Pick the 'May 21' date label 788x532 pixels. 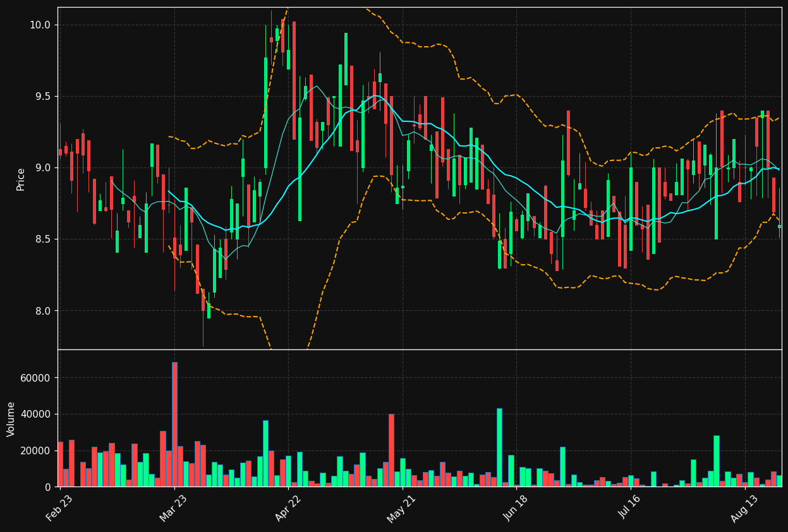[402, 508]
